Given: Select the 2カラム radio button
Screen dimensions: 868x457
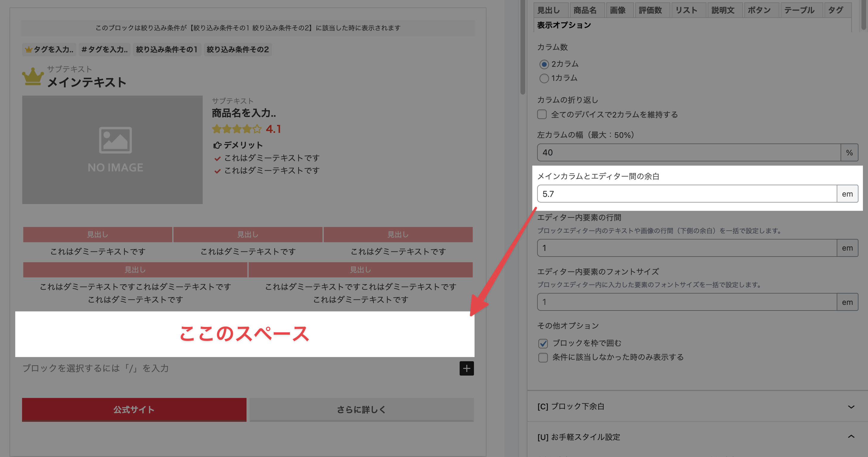Looking at the screenshot, I should (544, 64).
